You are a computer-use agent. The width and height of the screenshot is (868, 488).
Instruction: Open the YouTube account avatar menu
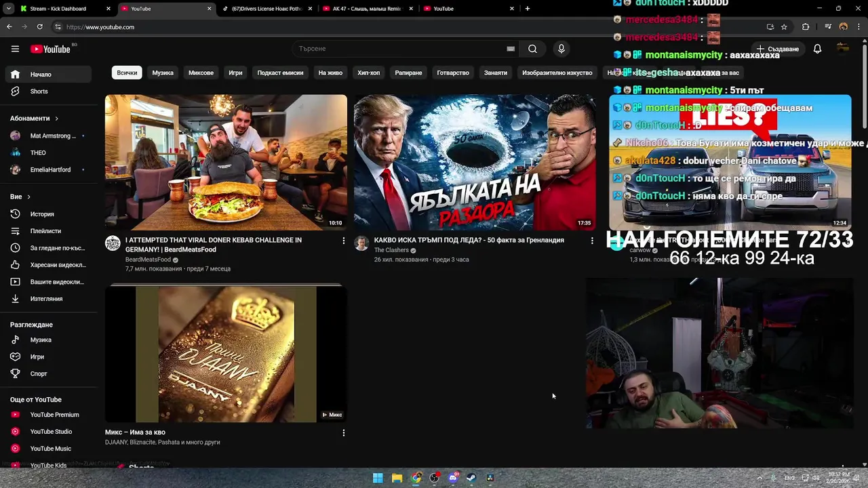pos(843,48)
